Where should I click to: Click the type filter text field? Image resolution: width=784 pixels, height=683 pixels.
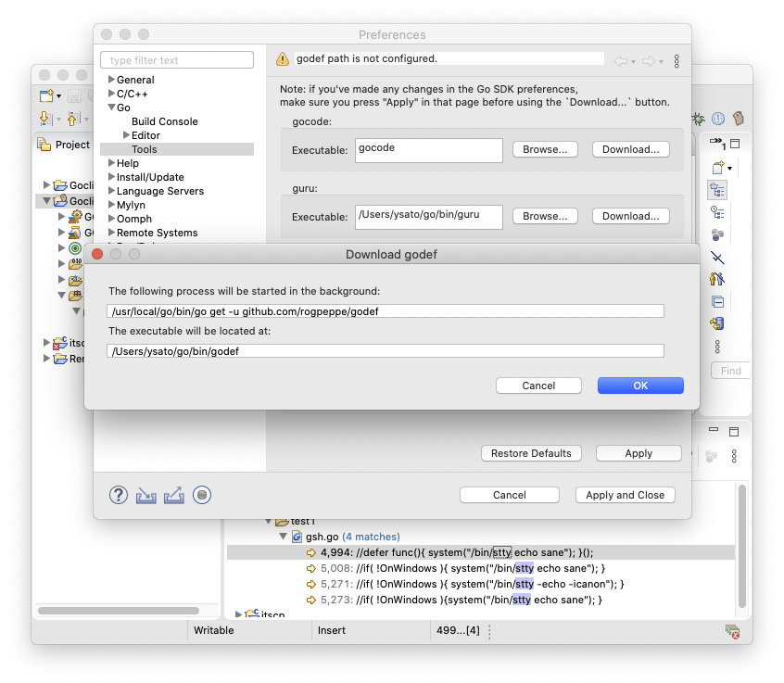point(177,60)
